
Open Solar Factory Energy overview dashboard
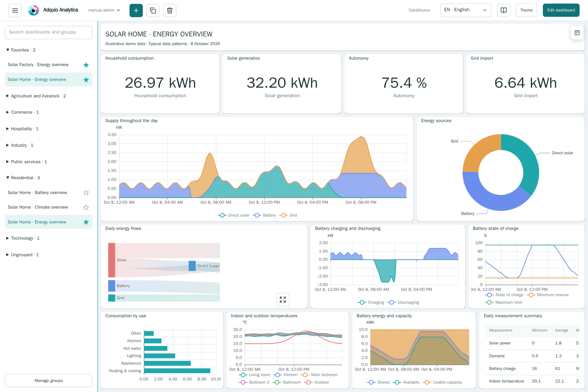point(38,65)
